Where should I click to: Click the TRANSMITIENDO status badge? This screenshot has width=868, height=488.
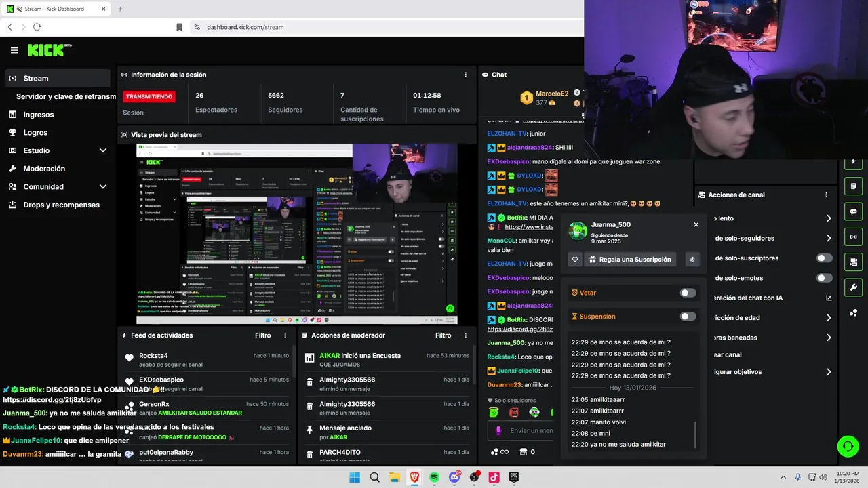[149, 96]
